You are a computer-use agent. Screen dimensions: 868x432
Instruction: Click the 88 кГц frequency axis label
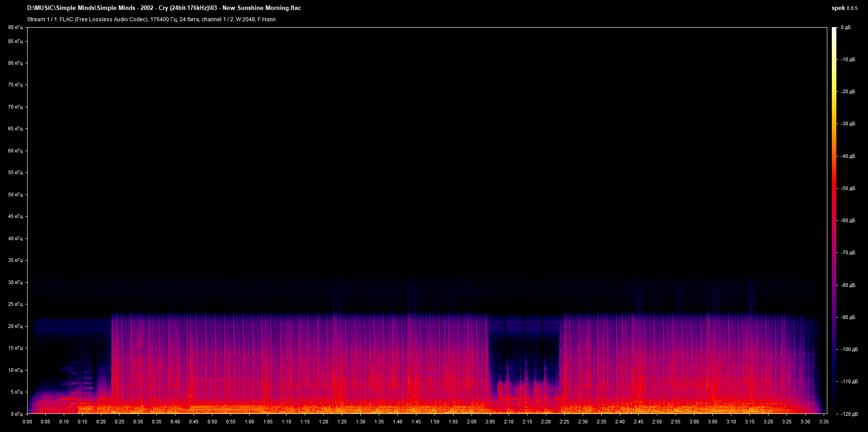click(x=15, y=27)
